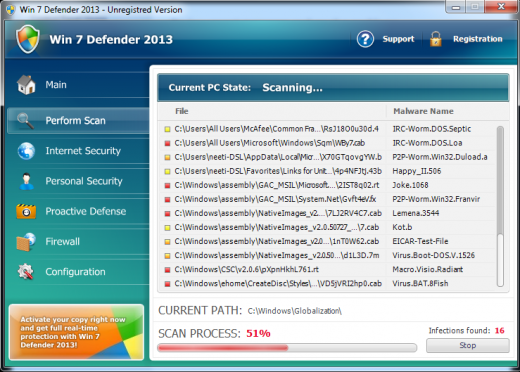The height and width of the screenshot is (372, 520).
Task: Click the Configuration gear icon
Action: click(x=26, y=272)
